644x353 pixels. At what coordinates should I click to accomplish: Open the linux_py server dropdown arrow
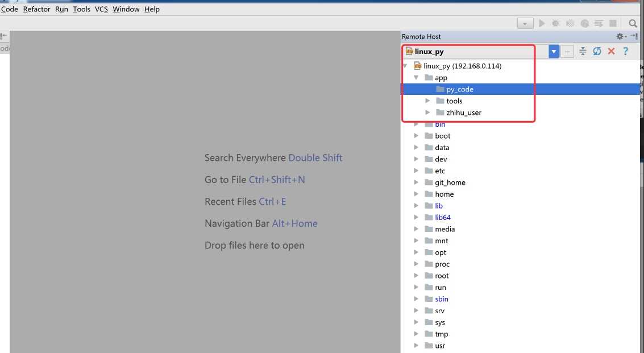(x=554, y=51)
